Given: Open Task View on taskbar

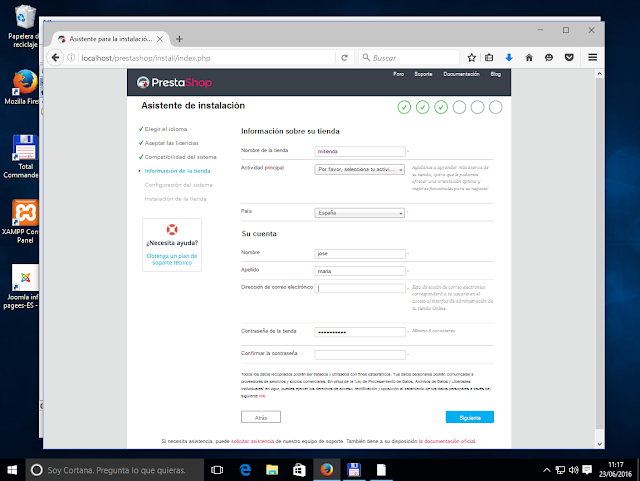Looking at the screenshot, I should [217, 470].
